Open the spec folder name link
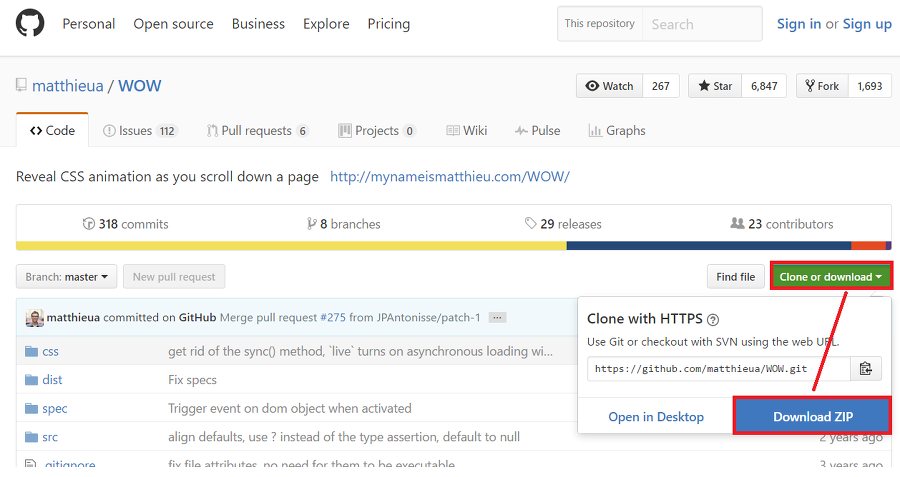Image resolution: width=900 pixels, height=477 pixels. click(x=55, y=408)
